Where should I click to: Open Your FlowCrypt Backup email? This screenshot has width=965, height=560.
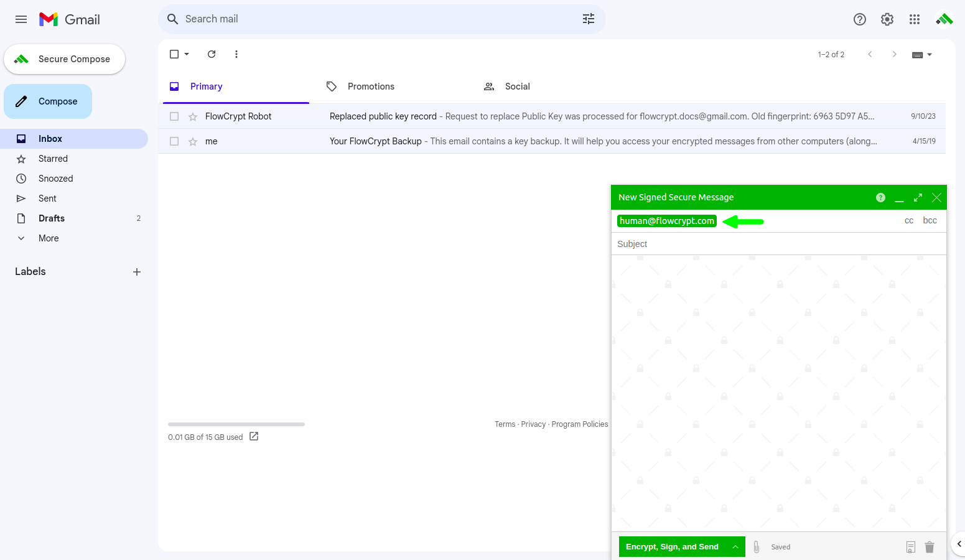tap(552, 141)
